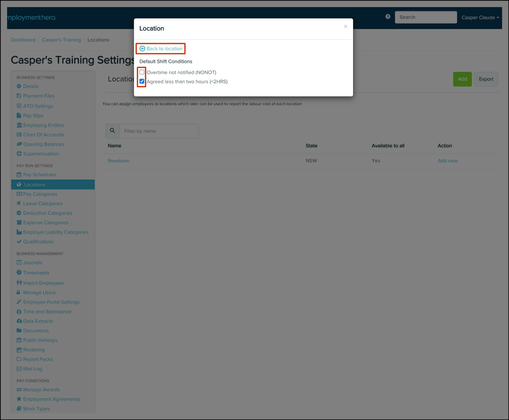Click the Timesheets clock icon
This screenshot has height=420, width=509.
(19, 273)
